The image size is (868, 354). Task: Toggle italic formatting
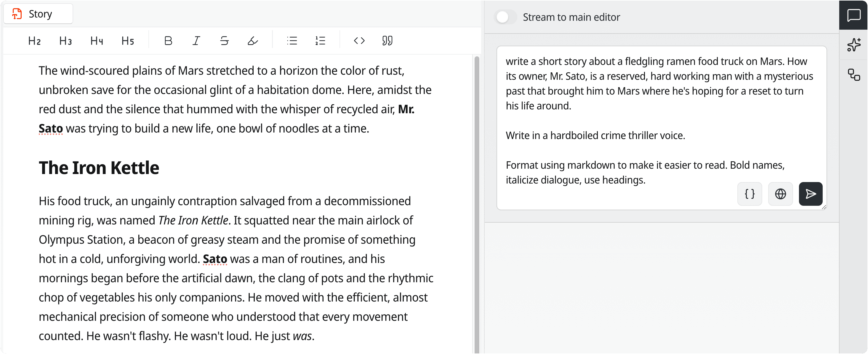pyautogui.click(x=196, y=40)
